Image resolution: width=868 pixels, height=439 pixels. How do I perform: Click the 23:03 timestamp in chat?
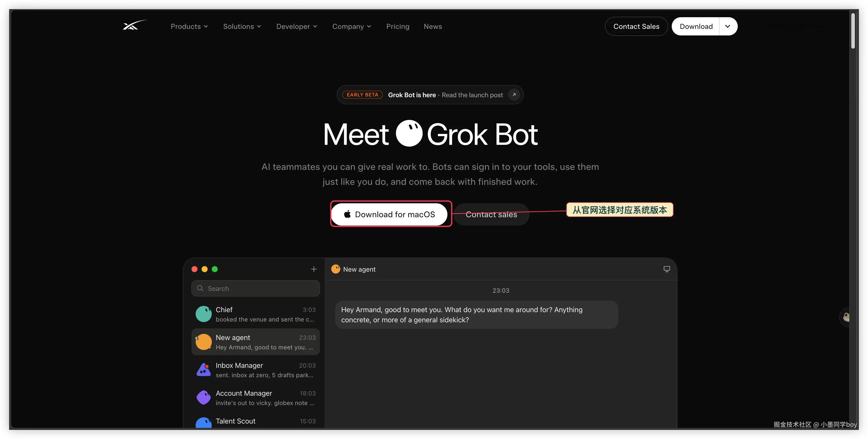coord(501,290)
